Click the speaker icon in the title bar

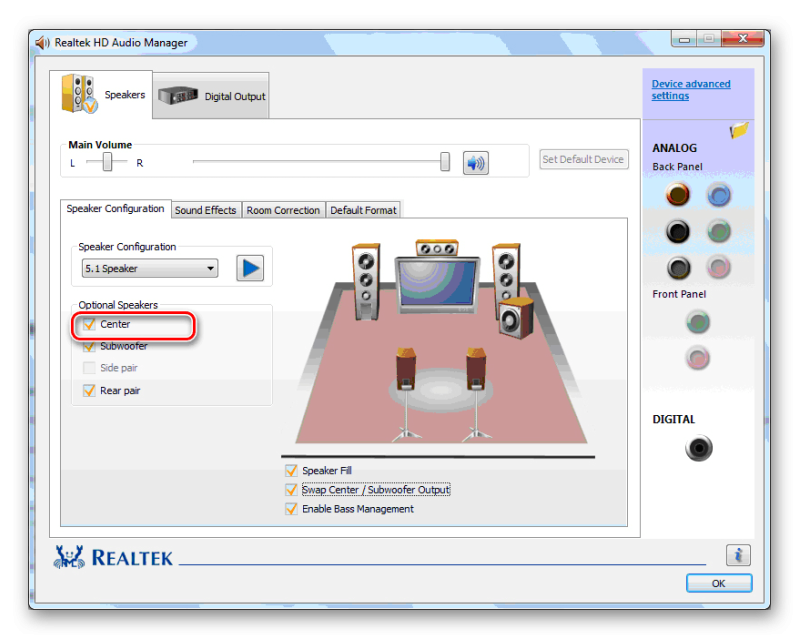42,43
